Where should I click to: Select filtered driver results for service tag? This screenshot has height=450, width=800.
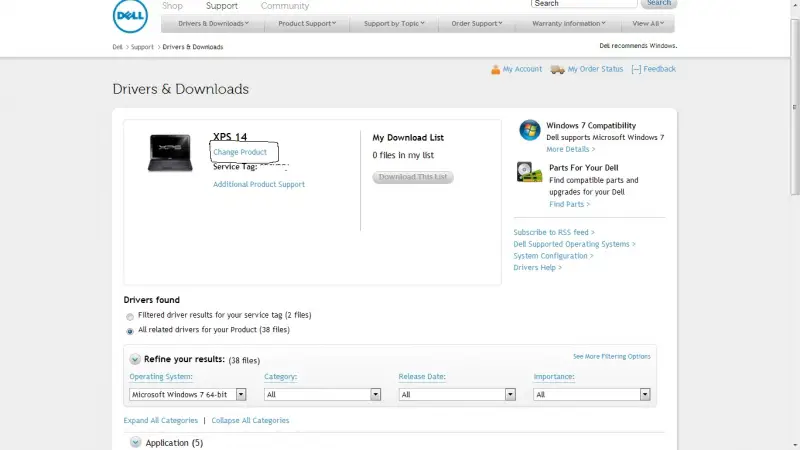coord(130,317)
